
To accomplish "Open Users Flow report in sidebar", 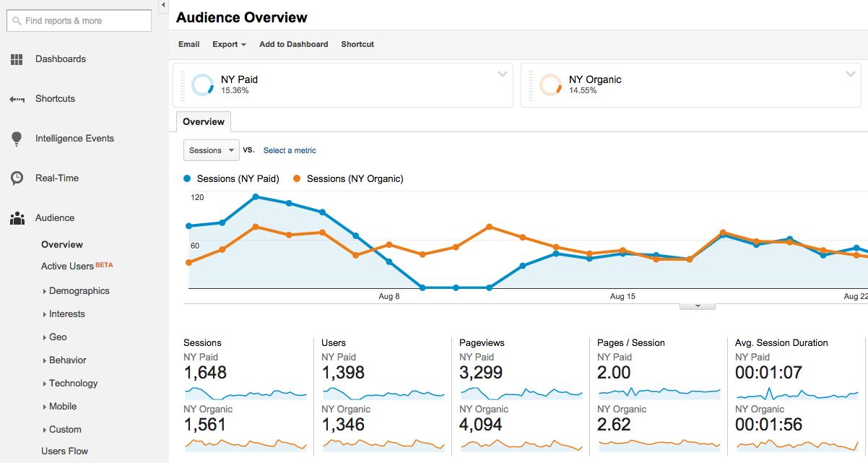I will [x=64, y=451].
